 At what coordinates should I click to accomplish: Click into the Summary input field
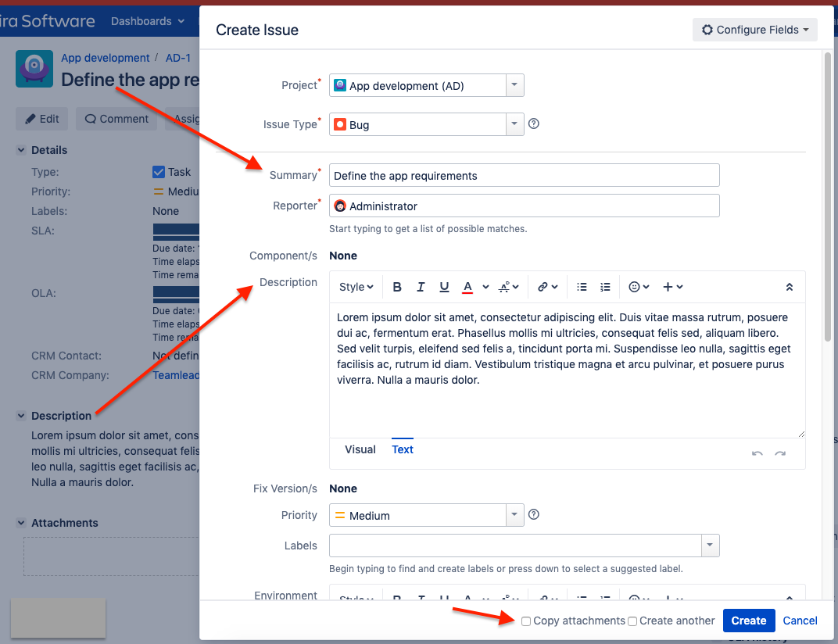coord(524,175)
